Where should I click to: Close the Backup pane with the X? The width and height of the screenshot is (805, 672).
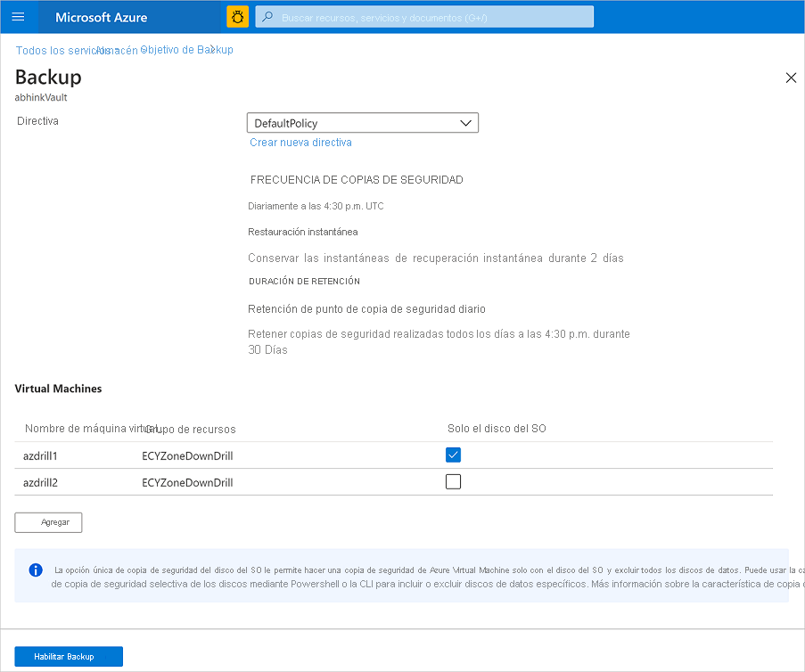(x=790, y=78)
